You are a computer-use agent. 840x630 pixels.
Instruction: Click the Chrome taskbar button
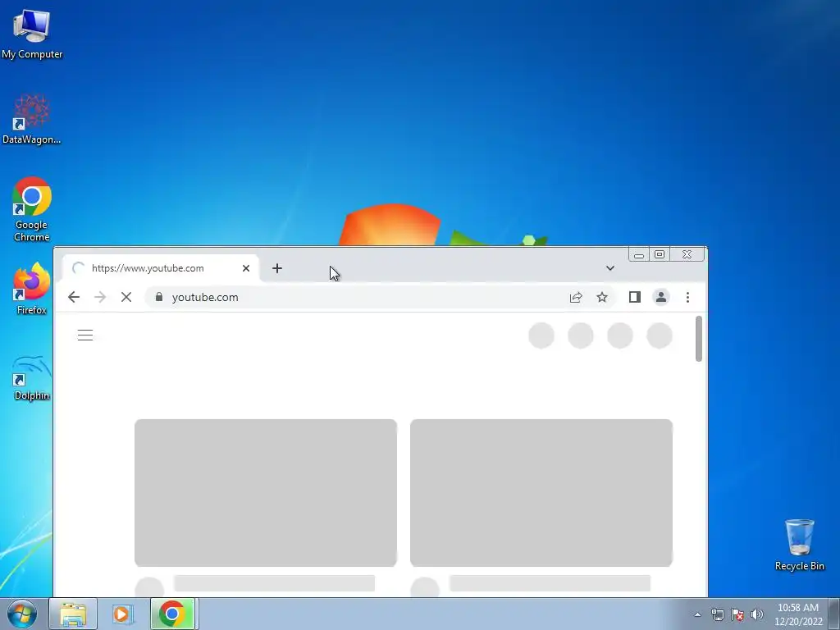[173, 614]
